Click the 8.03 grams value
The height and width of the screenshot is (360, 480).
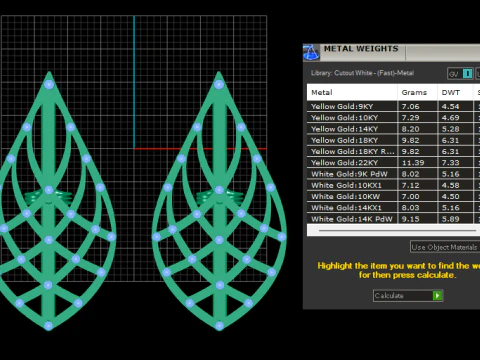410,208
